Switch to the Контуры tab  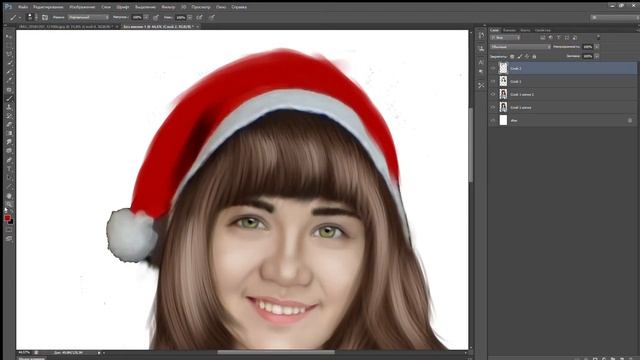click(525, 30)
